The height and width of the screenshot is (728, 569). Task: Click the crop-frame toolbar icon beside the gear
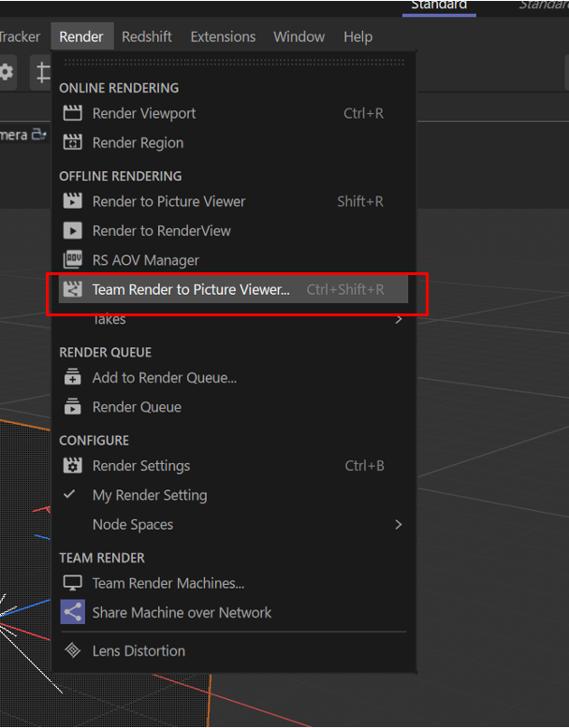43,72
